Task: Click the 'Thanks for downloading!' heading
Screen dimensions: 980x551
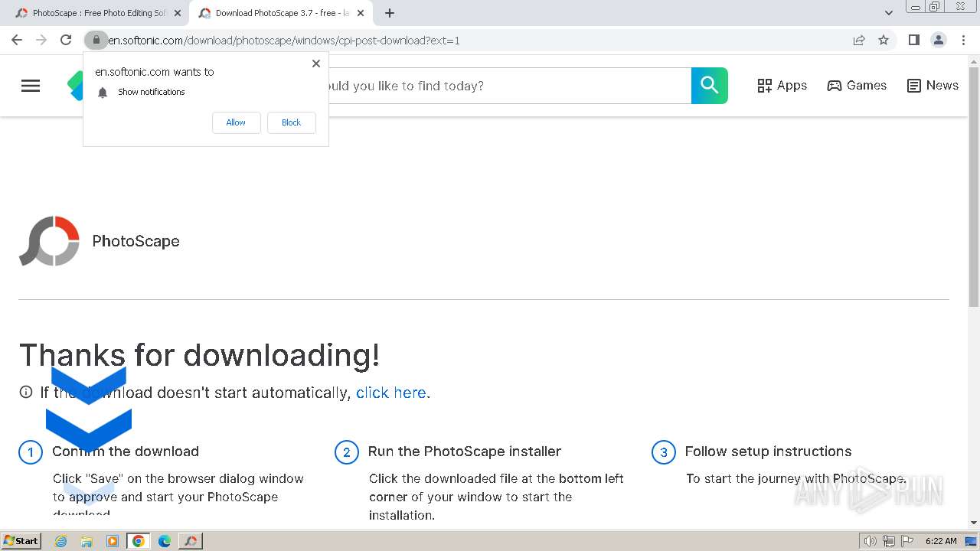Action: pyautogui.click(x=199, y=355)
